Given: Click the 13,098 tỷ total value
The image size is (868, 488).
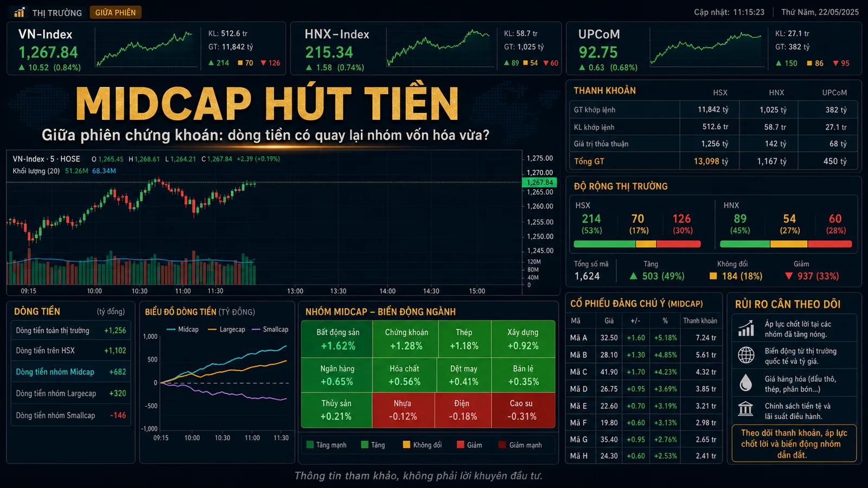Looking at the screenshot, I should pos(711,161).
